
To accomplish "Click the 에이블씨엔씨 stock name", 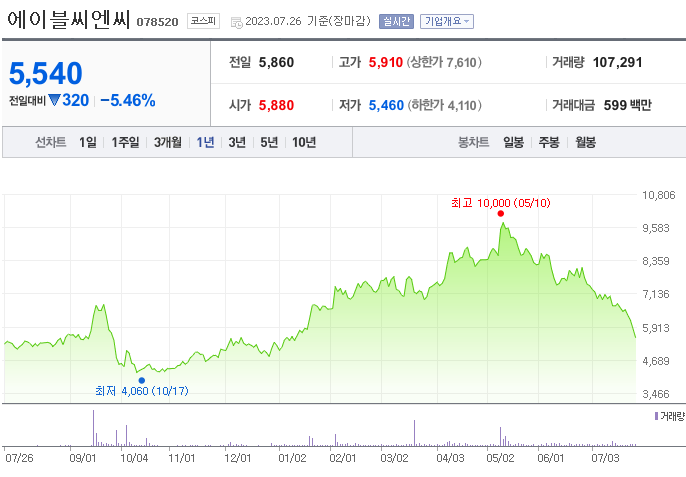I will [69, 20].
